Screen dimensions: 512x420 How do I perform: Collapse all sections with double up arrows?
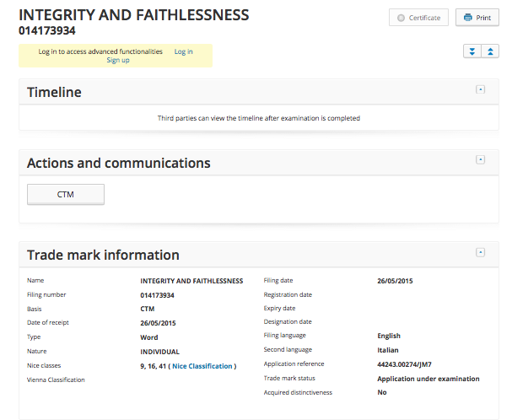(x=491, y=51)
